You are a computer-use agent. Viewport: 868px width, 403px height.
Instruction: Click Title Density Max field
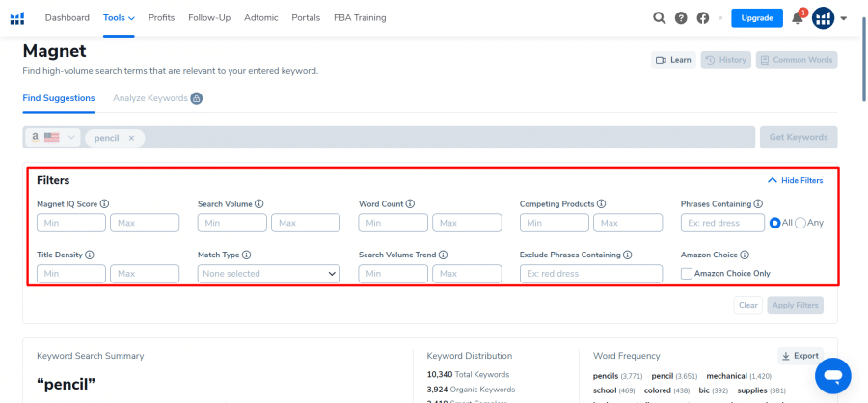click(145, 274)
